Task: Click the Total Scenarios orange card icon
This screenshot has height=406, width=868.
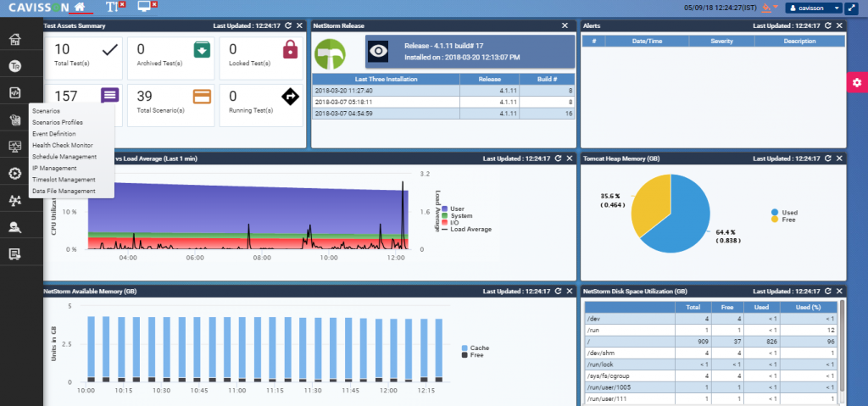Action: click(x=202, y=97)
